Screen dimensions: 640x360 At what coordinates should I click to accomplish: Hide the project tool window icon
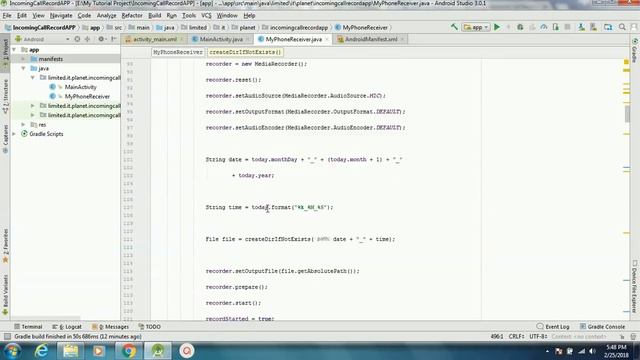point(113,39)
